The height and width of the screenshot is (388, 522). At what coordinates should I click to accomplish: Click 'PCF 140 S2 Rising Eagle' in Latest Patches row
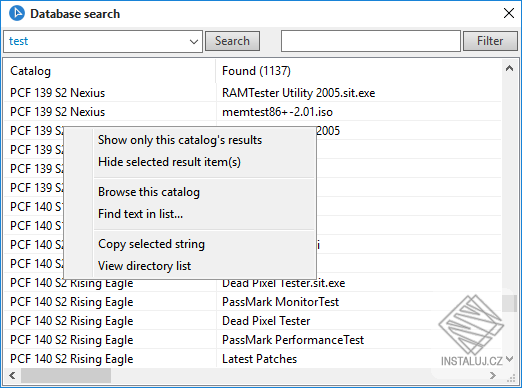pos(72,359)
